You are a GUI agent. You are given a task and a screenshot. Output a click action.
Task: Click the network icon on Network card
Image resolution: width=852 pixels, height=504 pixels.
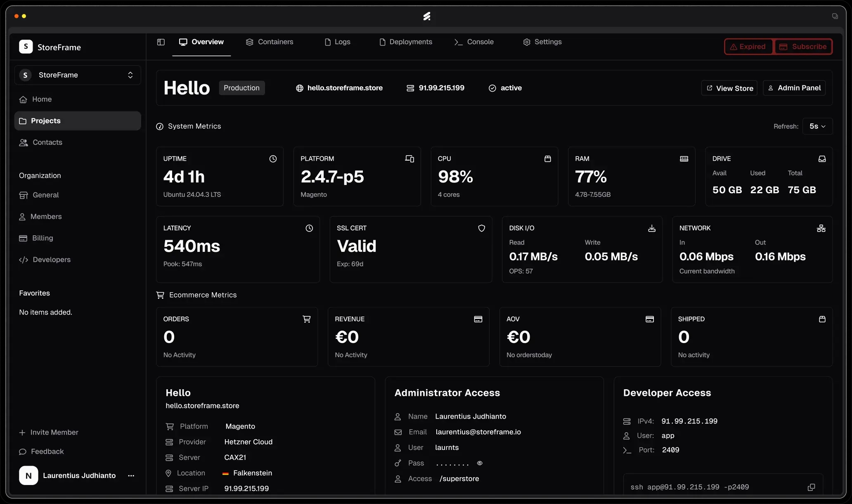pos(821,228)
